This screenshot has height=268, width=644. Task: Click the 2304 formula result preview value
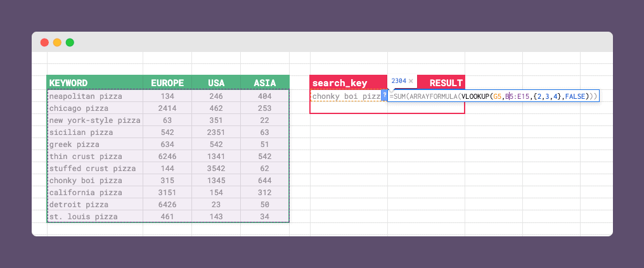pyautogui.click(x=399, y=81)
